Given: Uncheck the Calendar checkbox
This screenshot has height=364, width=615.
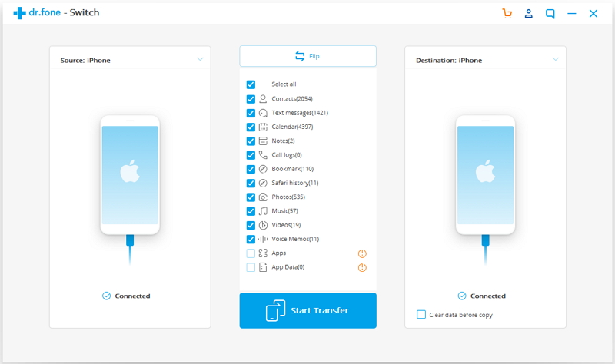Looking at the screenshot, I should (251, 127).
